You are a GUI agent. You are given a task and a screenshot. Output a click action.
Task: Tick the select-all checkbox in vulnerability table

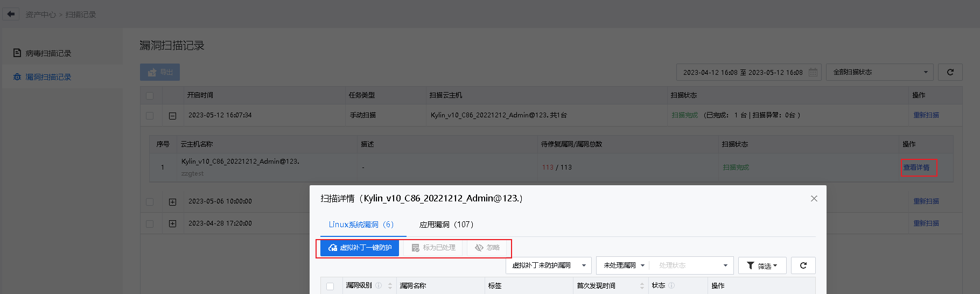pyautogui.click(x=330, y=286)
